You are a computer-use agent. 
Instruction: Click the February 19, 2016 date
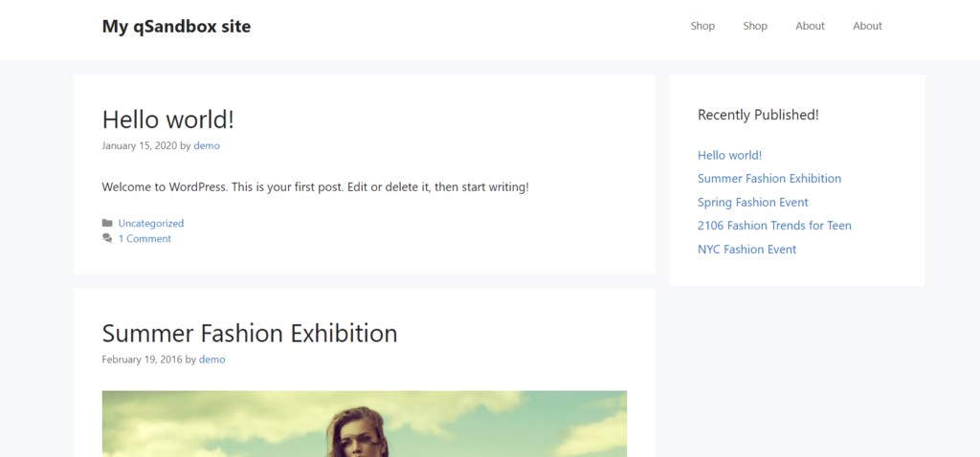[x=142, y=359]
